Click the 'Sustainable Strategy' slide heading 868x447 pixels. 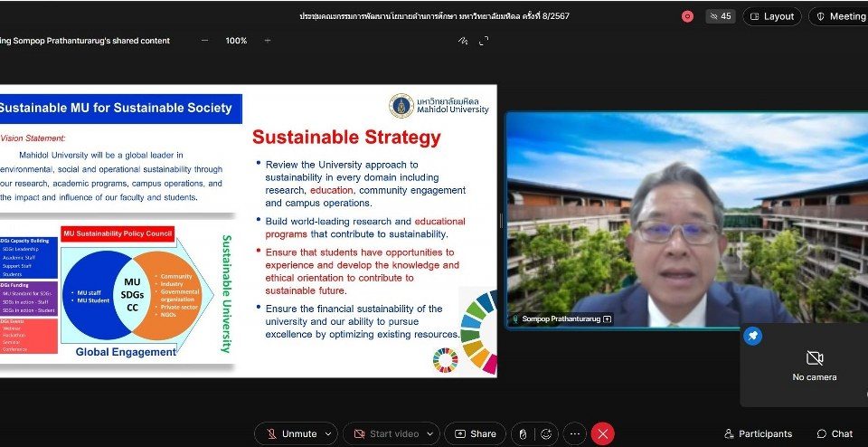346,138
